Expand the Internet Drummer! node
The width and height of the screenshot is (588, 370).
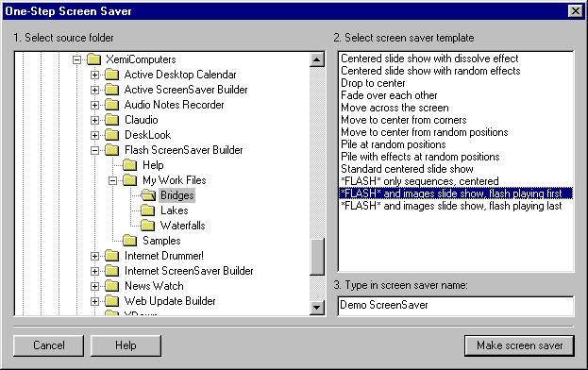point(95,256)
